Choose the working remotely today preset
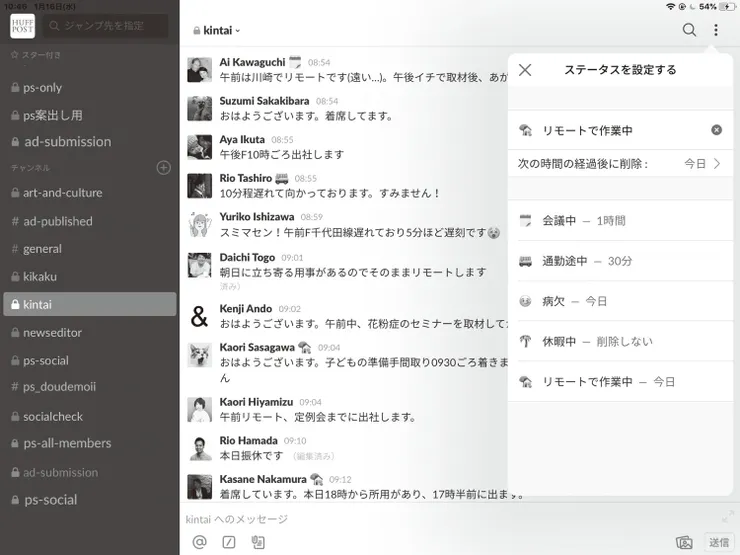Image resolution: width=740 pixels, height=555 pixels. coord(620,381)
